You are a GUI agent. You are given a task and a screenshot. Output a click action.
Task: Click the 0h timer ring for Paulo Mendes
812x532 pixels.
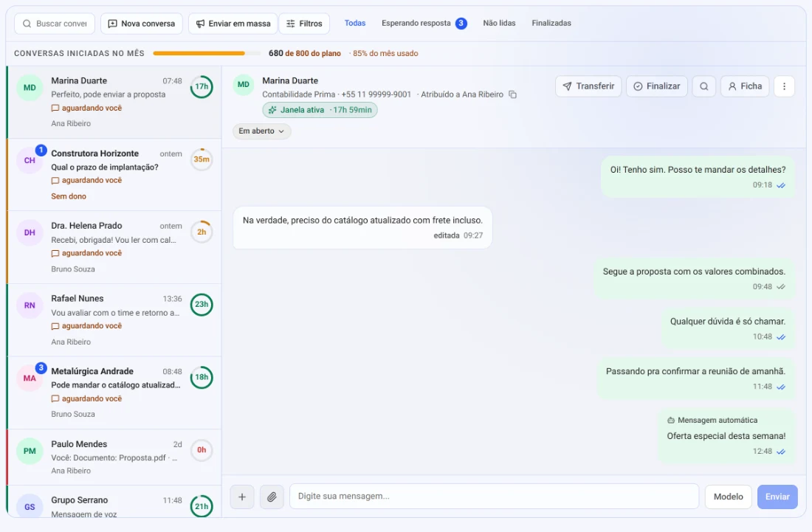click(202, 449)
